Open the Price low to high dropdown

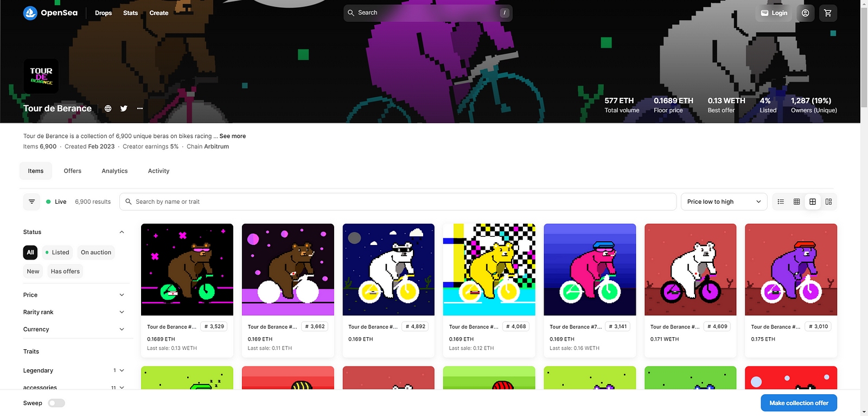[724, 201]
